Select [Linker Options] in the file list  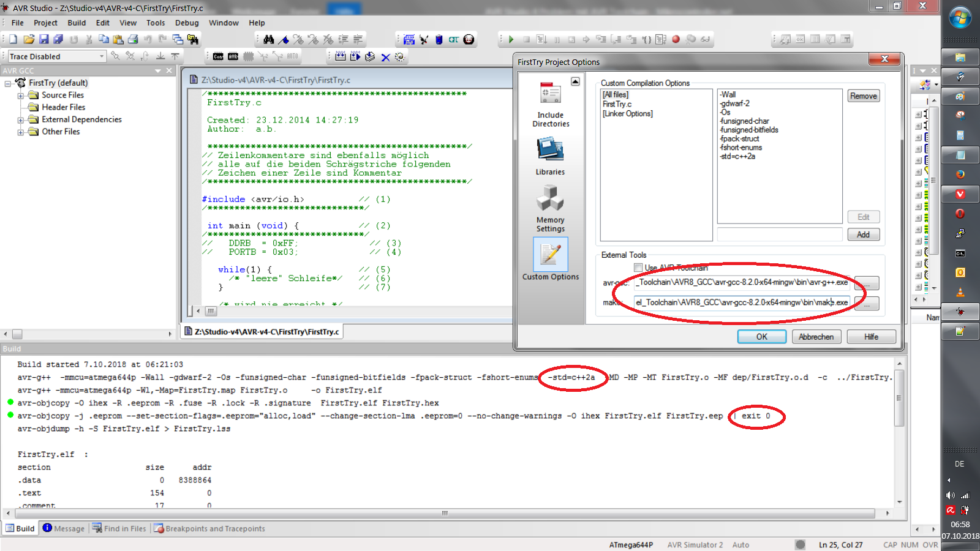pyautogui.click(x=627, y=114)
